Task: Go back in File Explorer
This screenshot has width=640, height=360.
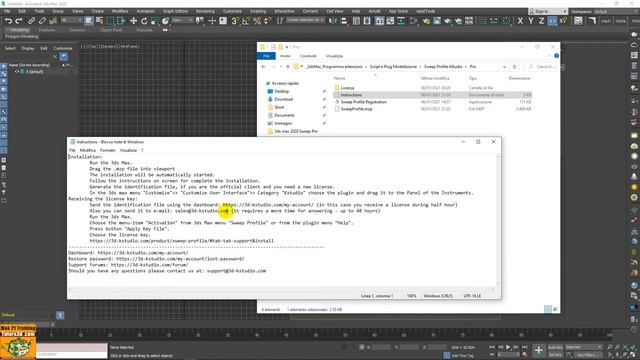Action: [264, 67]
